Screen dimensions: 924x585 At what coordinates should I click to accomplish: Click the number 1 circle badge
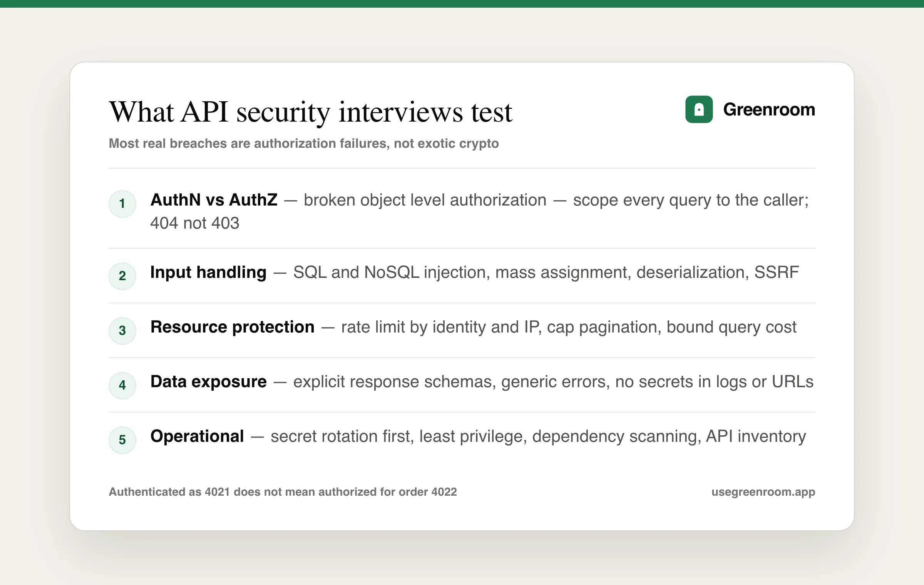click(122, 204)
